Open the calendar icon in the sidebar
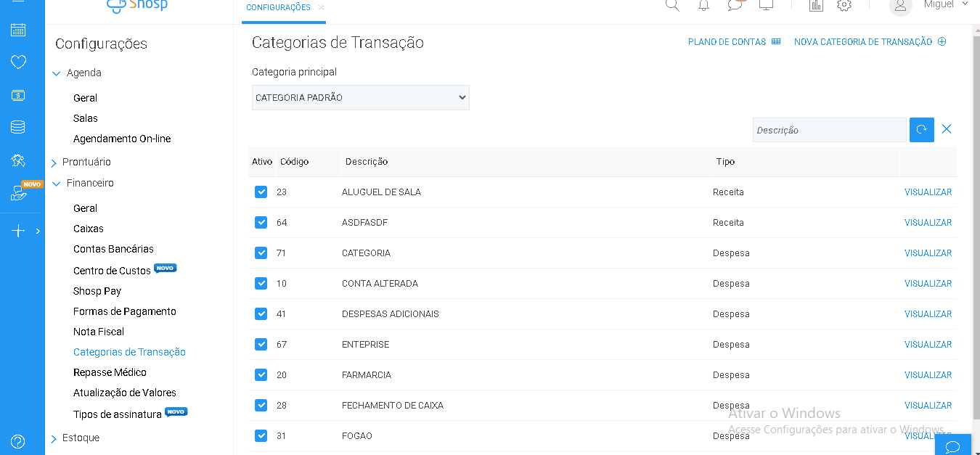The width and height of the screenshot is (980, 455). tap(19, 30)
